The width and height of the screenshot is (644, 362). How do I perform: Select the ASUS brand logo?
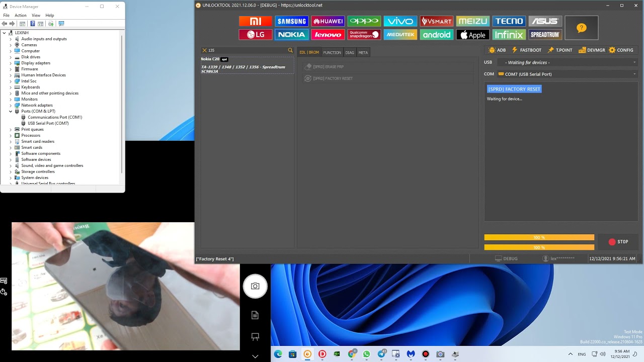coord(545,21)
